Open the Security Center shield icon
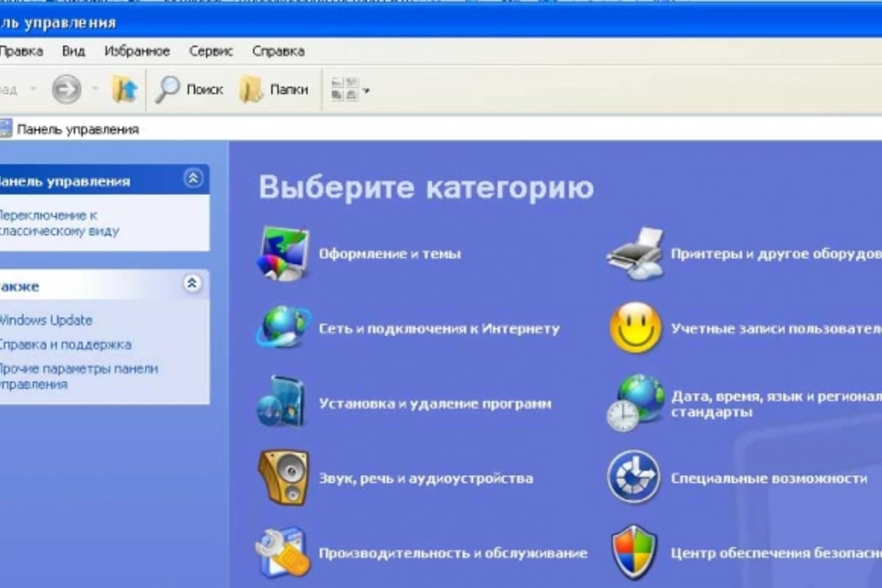 pos(634,552)
